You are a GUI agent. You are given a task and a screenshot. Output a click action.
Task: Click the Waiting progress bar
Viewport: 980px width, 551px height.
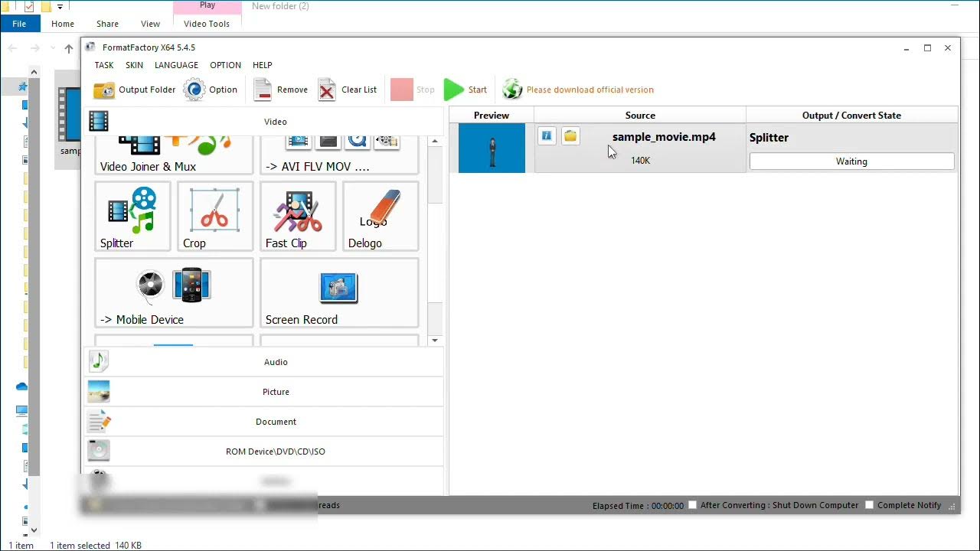point(851,161)
